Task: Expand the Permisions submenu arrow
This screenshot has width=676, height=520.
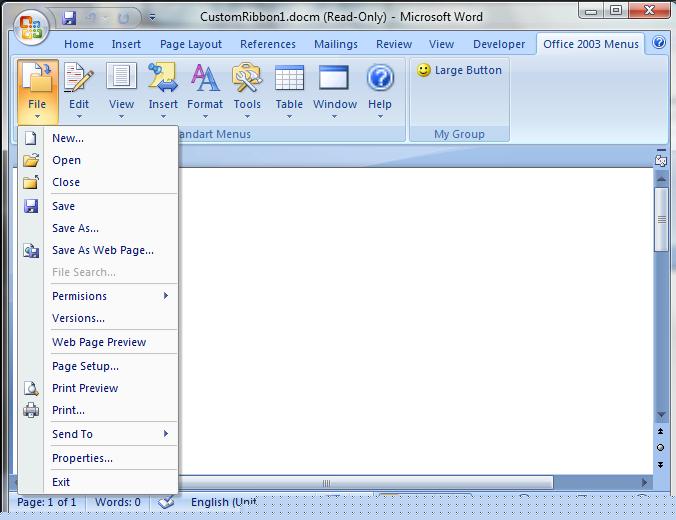Action: (x=166, y=296)
